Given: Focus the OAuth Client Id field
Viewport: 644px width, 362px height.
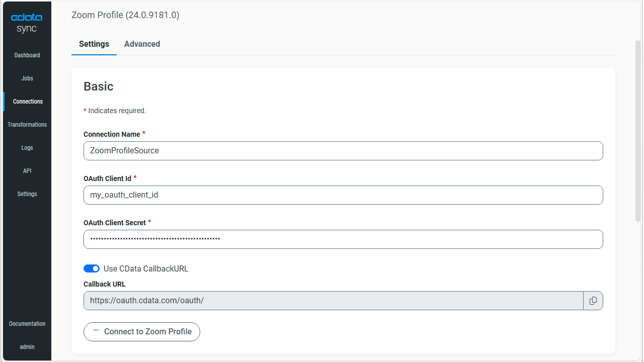Looking at the screenshot, I should pyautogui.click(x=343, y=195).
